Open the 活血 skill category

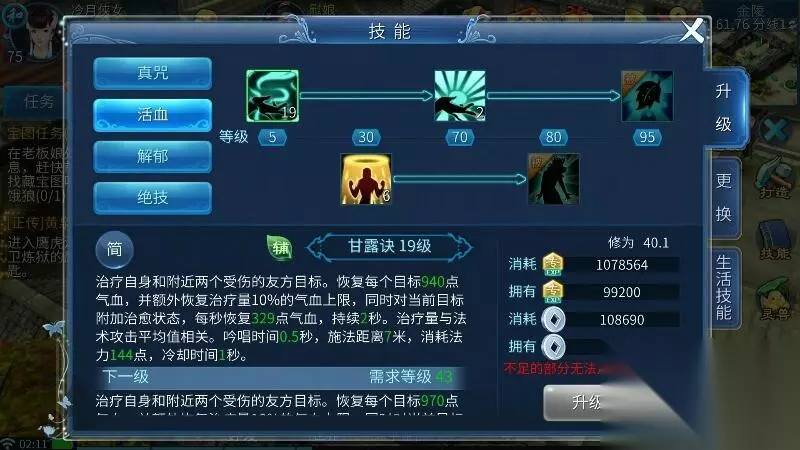153,115
